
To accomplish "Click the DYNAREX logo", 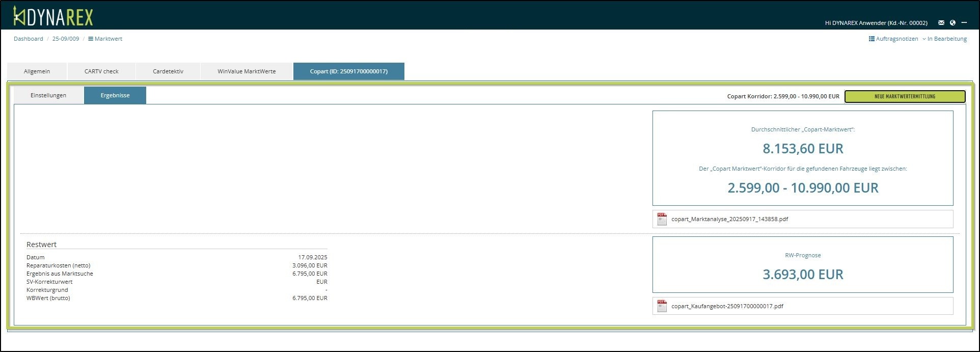I will (53, 16).
